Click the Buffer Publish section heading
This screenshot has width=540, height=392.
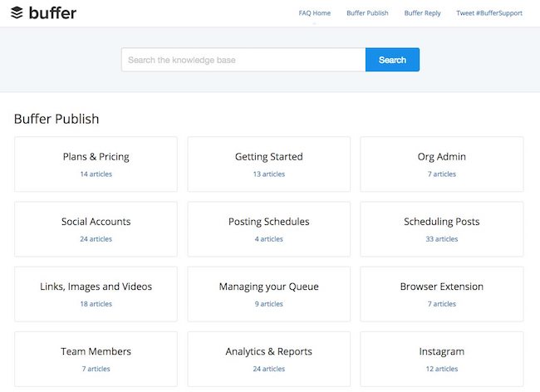[56, 119]
